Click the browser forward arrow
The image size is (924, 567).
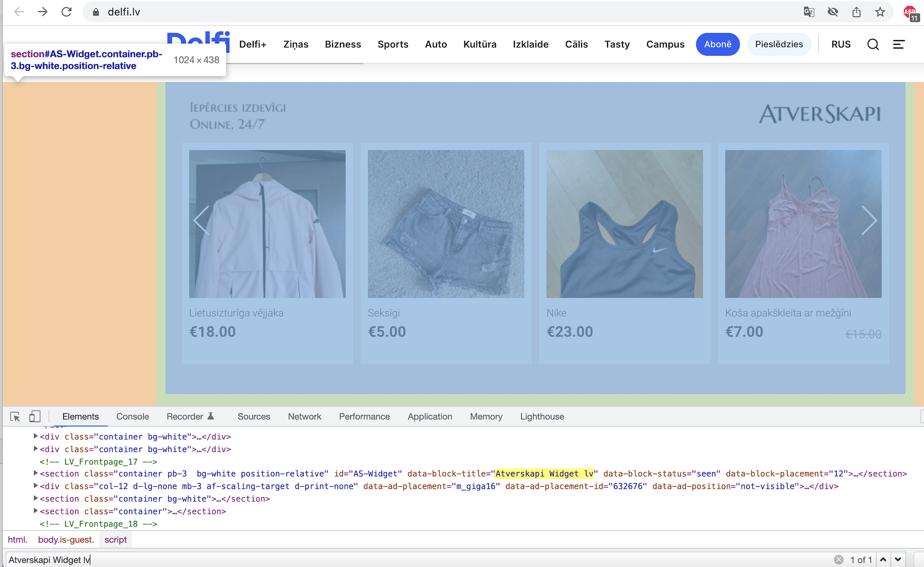coord(42,12)
